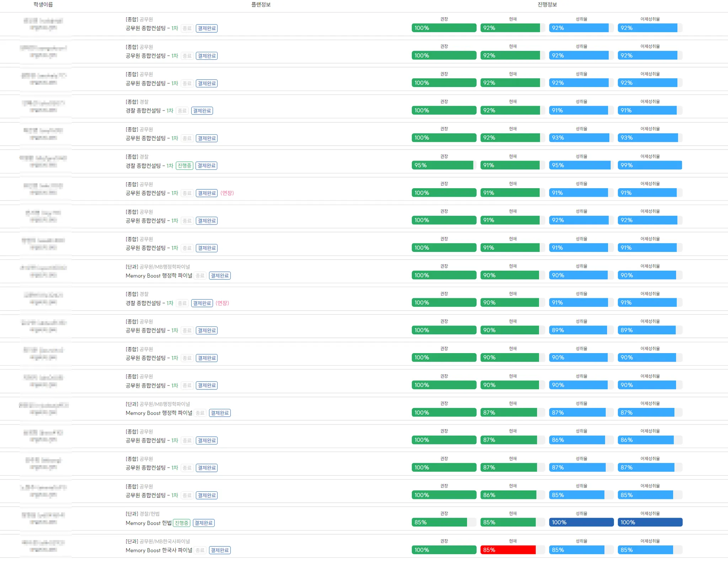Screen dimensions: 728x561
Task: Click the 진행정보 column header
Action: pos(547,5)
